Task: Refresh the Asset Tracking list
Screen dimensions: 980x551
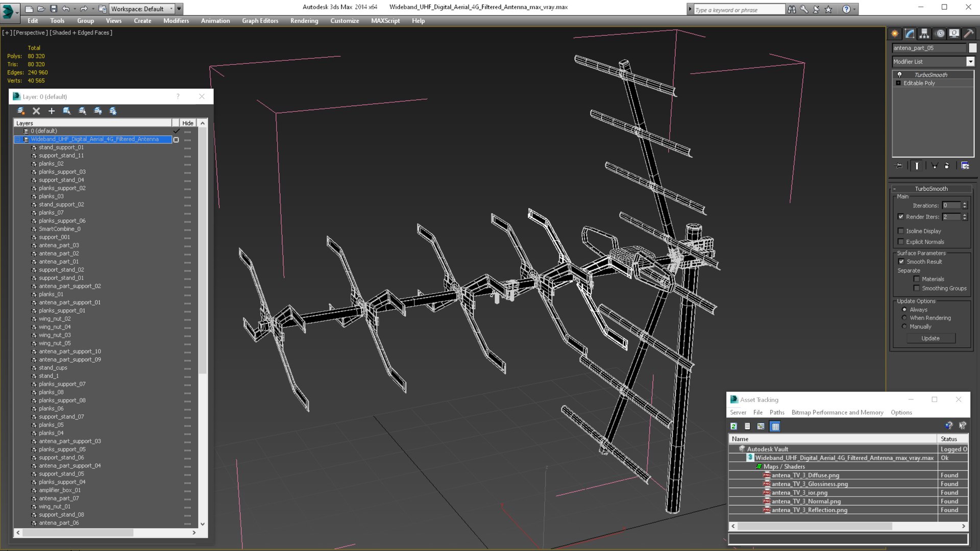Action: (x=733, y=427)
